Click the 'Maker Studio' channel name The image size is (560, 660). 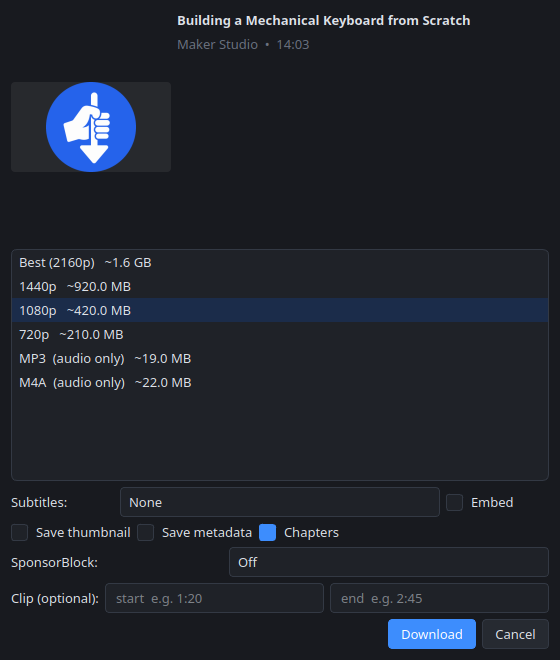pos(217,45)
